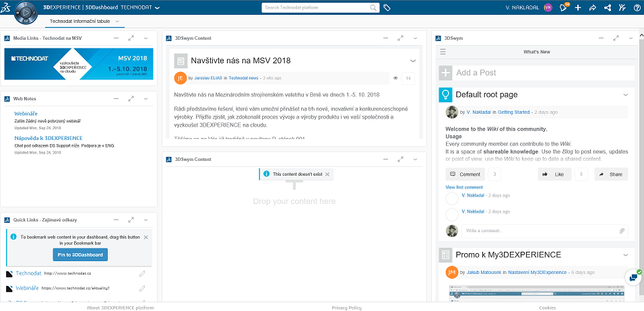
Task: Maximize the Quick Links widget
Action: (131, 219)
